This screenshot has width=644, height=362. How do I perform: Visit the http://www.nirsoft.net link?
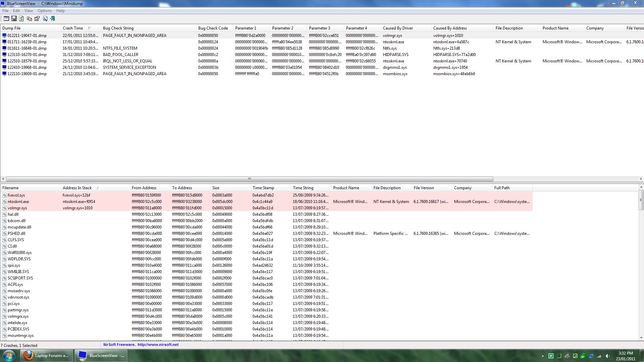(x=158, y=345)
